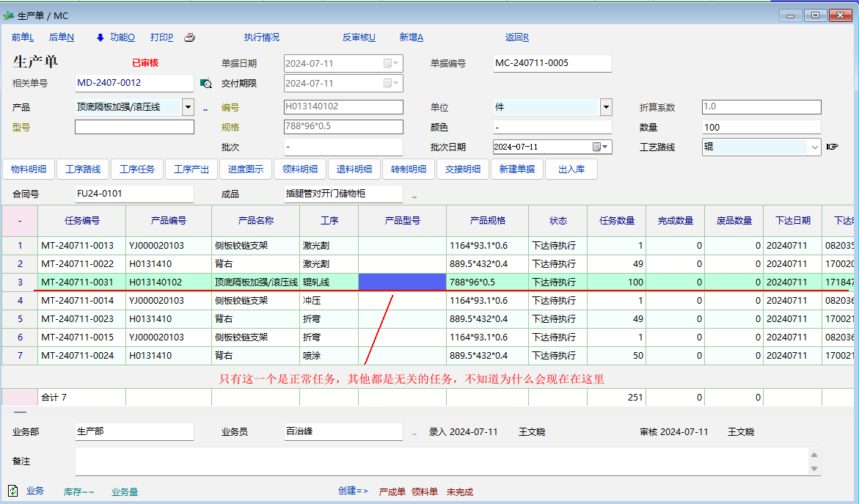Click the refresh icon at bottom left
Image resolution: width=859 pixels, height=504 pixels.
pos(12,490)
